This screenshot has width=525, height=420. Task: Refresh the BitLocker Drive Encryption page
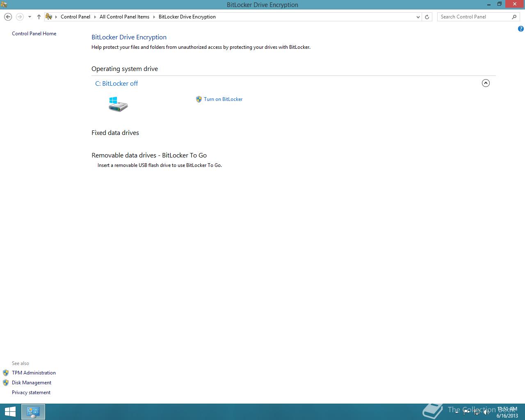coord(427,17)
